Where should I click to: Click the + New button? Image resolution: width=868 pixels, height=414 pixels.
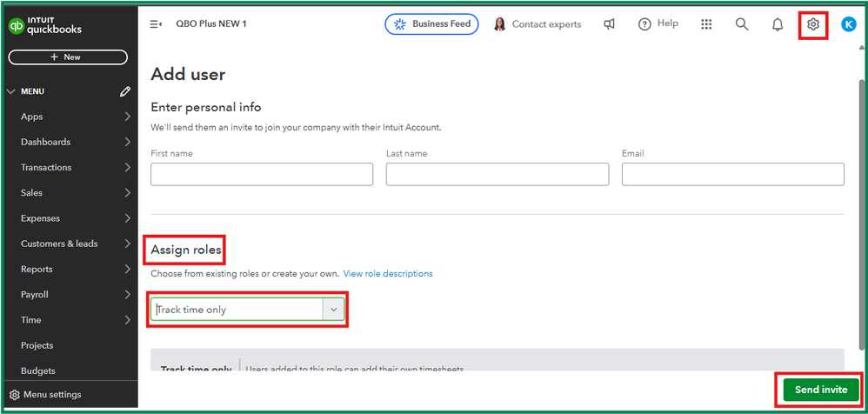(68, 57)
